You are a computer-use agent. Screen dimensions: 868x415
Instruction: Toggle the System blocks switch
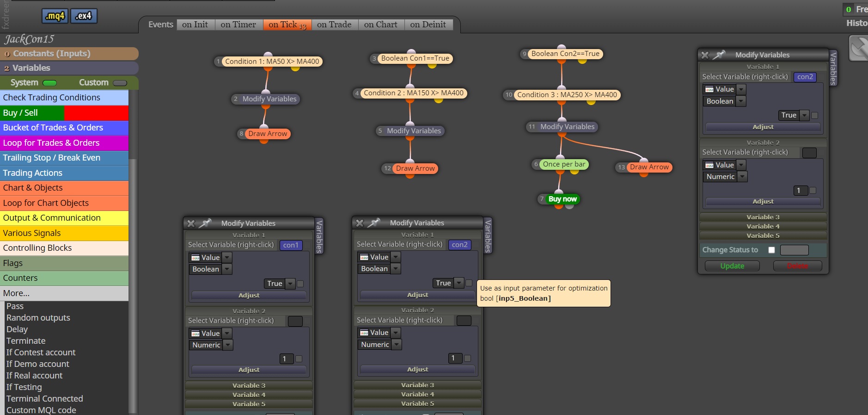[x=49, y=83]
